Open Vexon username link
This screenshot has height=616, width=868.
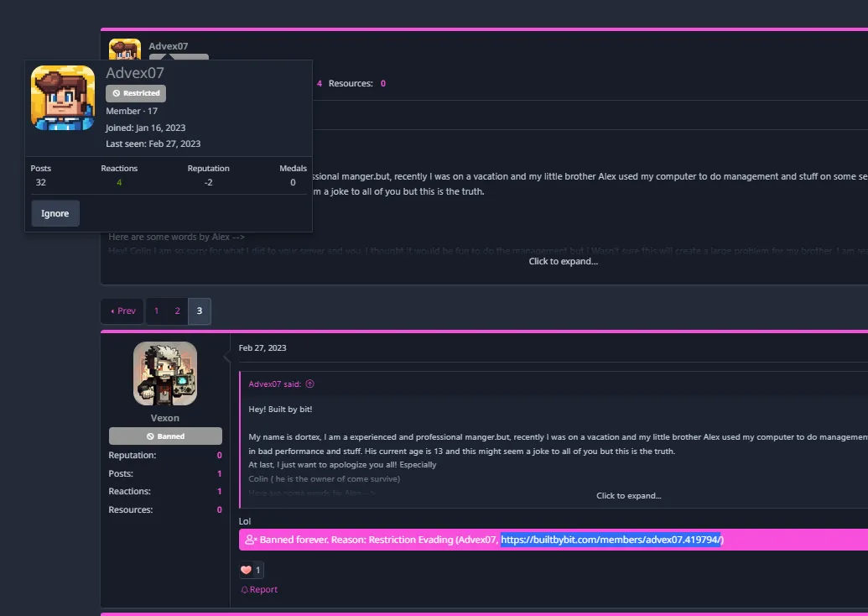click(x=165, y=418)
